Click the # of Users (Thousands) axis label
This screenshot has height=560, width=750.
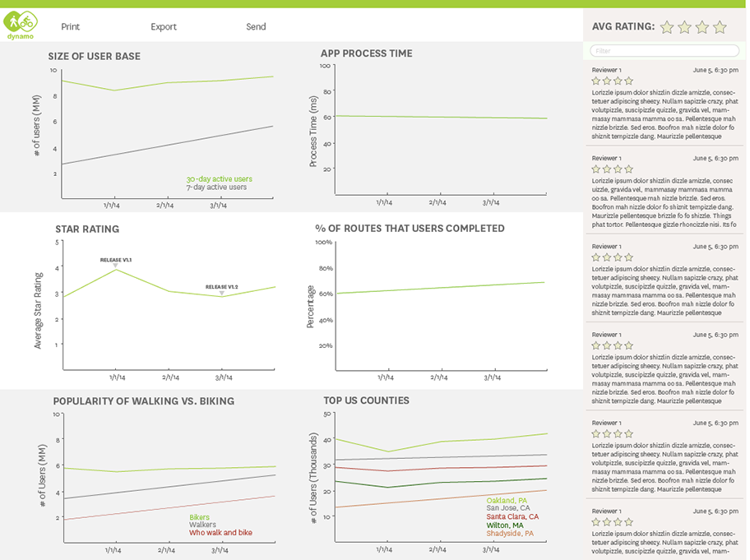313,479
